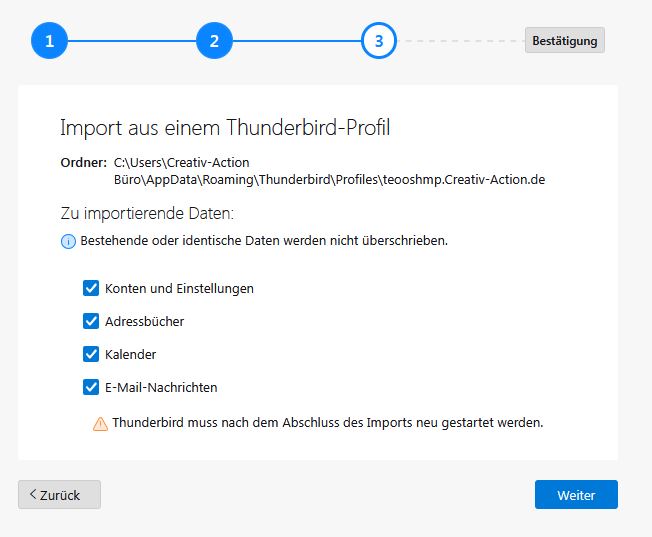Click the blue info icon
This screenshot has width=652, height=537.
pyautogui.click(x=68, y=241)
